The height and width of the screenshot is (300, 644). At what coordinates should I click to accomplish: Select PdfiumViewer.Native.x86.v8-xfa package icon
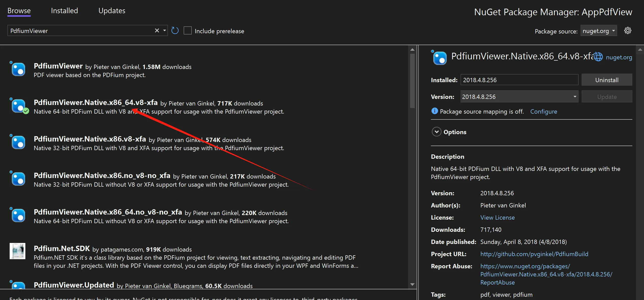tap(18, 142)
